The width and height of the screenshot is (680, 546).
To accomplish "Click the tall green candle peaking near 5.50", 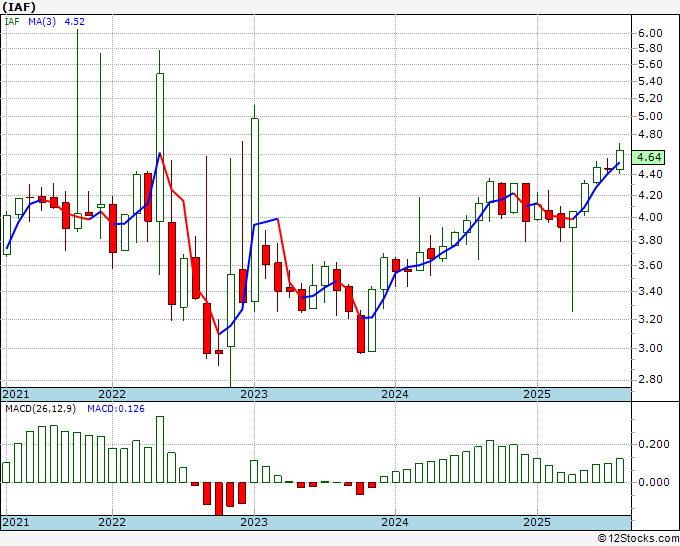I will tap(160, 147).
